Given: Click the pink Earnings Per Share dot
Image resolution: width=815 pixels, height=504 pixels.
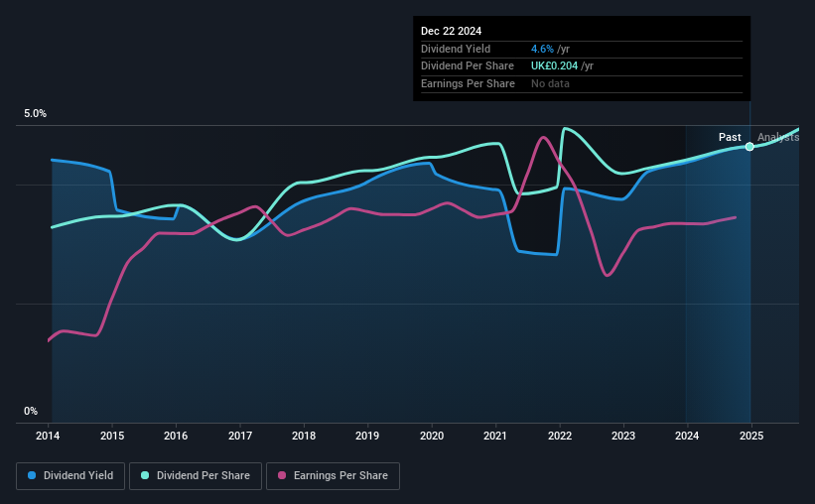Looking at the screenshot, I should (282, 475).
